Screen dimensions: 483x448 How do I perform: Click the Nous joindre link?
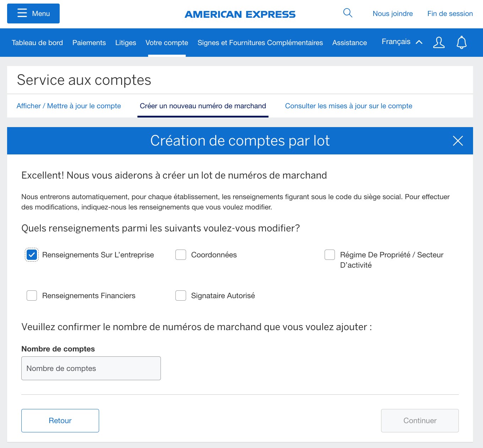(x=392, y=13)
